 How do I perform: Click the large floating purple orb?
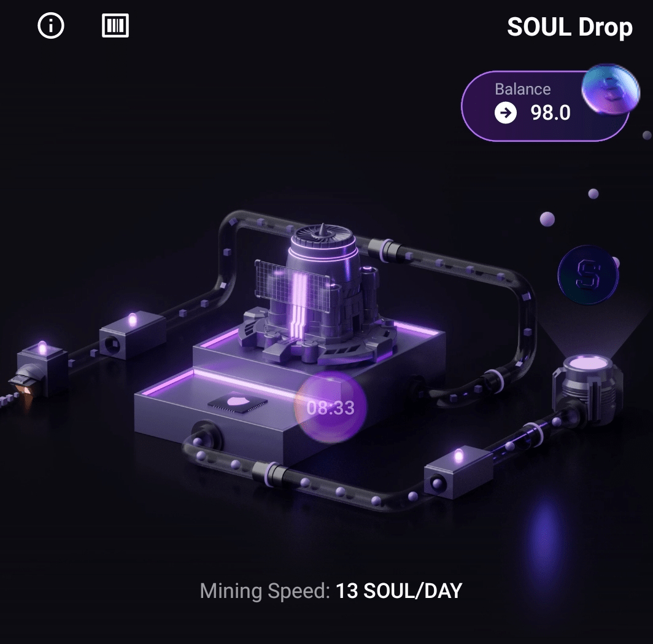547,219
